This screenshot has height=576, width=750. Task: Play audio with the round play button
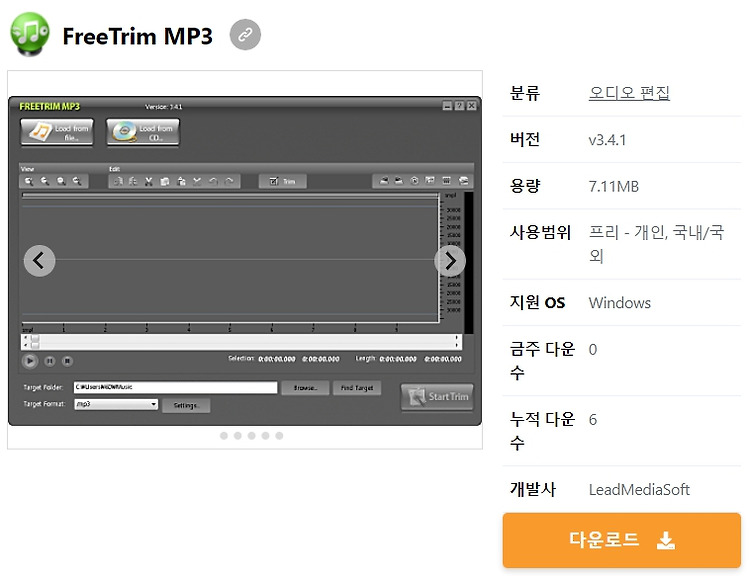pos(30,361)
